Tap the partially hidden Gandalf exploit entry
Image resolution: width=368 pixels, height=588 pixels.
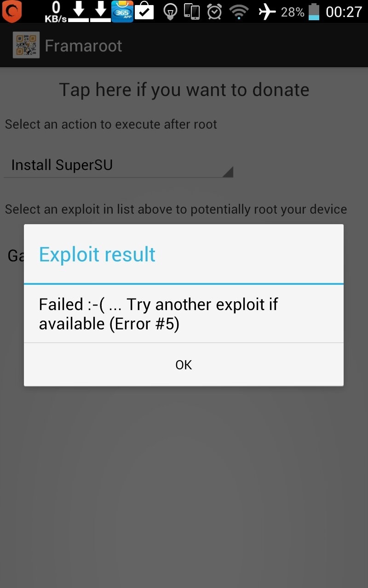coord(16,255)
